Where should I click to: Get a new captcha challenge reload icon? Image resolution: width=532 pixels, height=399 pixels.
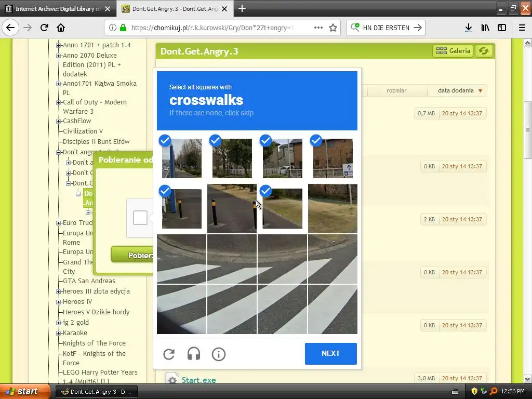(169, 354)
